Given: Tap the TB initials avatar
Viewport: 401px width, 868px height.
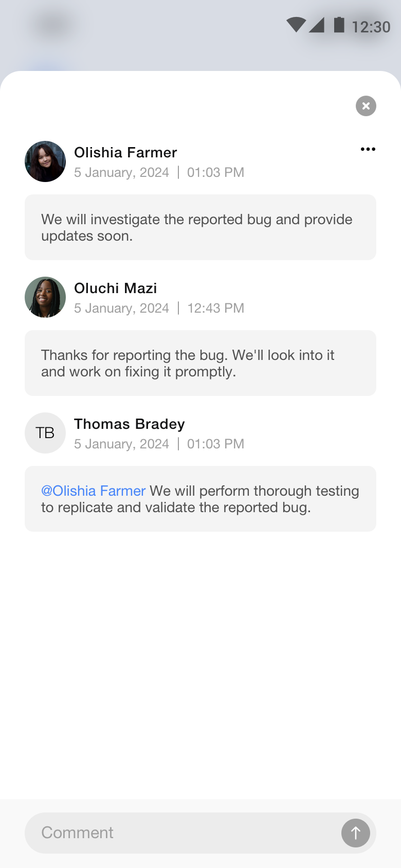Looking at the screenshot, I should [45, 433].
